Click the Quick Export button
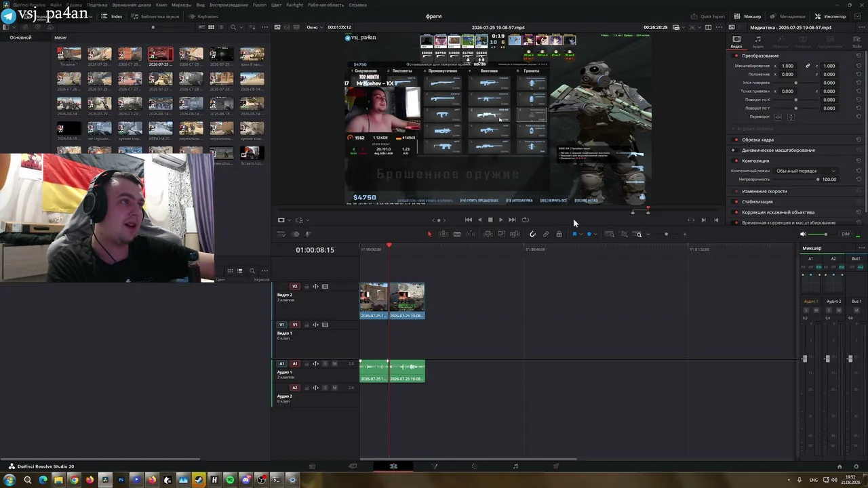Image resolution: width=868 pixels, height=488 pixels. [x=708, y=16]
